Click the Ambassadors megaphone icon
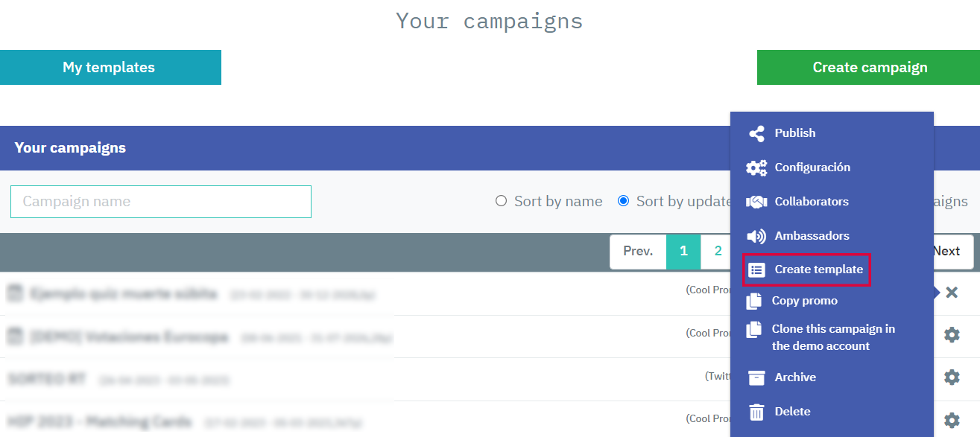The height and width of the screenshot is (437, 980). pyautogui.click(x=756, y=236)
